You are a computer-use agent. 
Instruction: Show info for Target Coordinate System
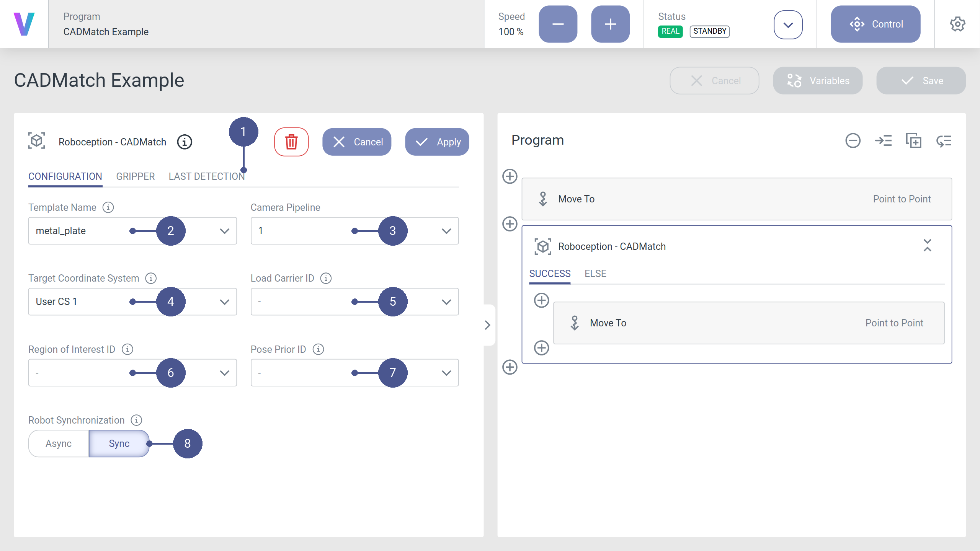[x=151, y=278]
